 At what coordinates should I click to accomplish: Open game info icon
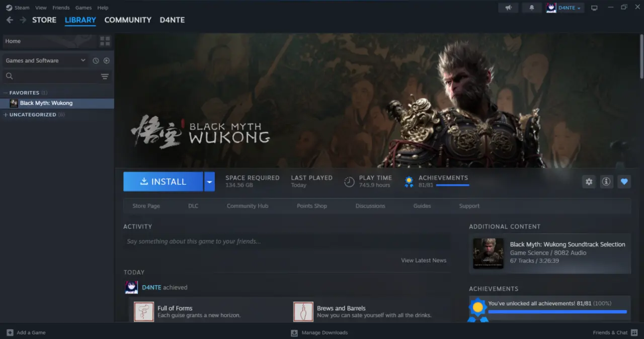(606, 182)
